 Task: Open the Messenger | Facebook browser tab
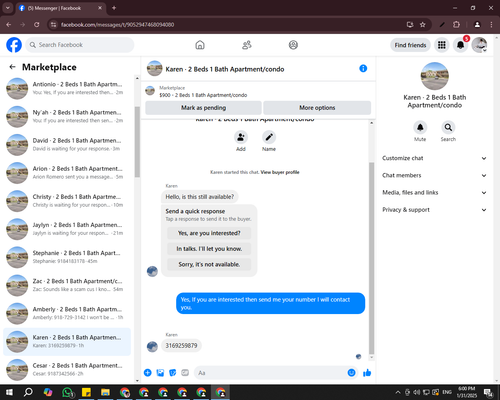tap(61, 8)
